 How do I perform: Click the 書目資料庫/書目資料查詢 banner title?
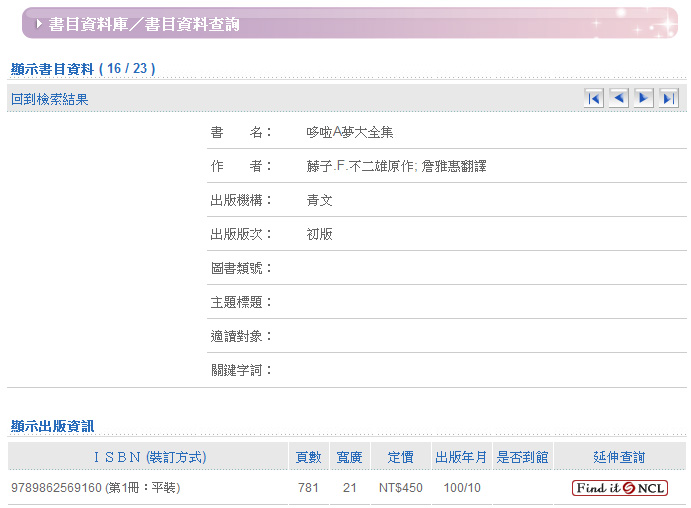144,24
